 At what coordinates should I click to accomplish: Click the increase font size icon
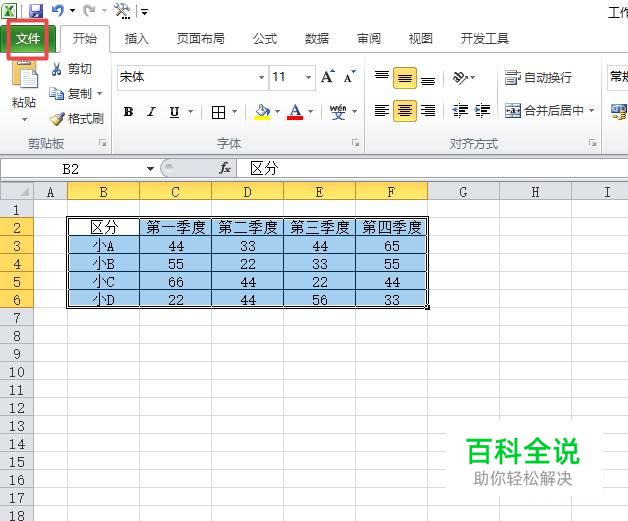328,76
